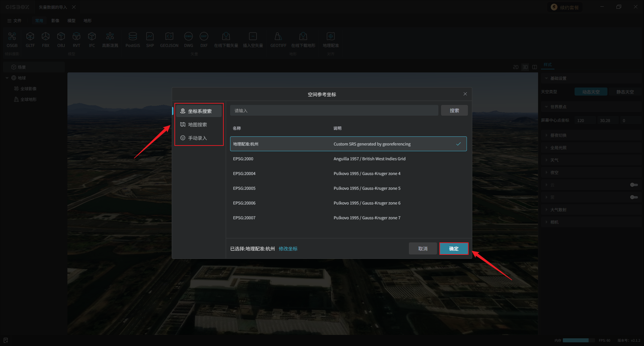Toggle the 云 cloud switch
Screen dimensions: 644x346
tap(634, 185)
